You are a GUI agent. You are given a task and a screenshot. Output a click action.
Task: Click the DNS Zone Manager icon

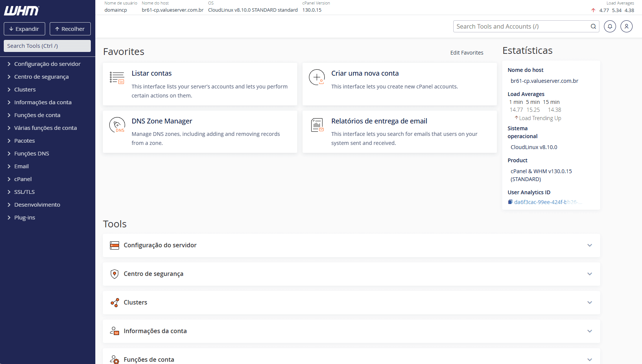pos(117,125)
